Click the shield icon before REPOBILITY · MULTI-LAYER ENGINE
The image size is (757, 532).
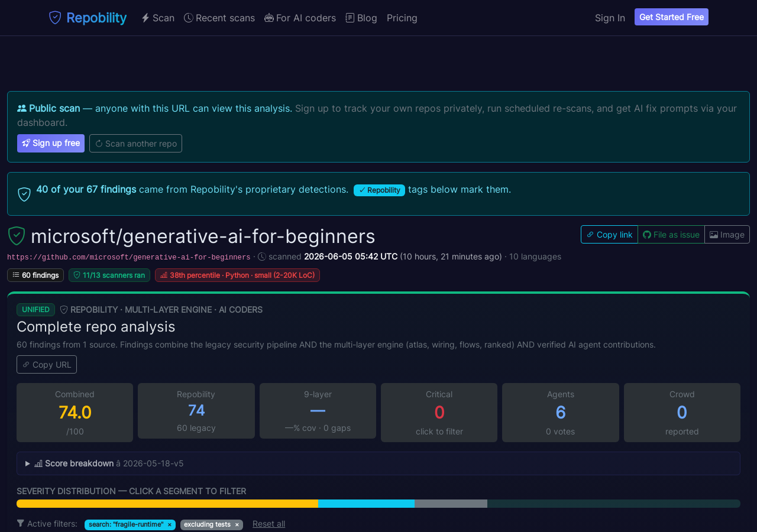click(x=64, y=309)
